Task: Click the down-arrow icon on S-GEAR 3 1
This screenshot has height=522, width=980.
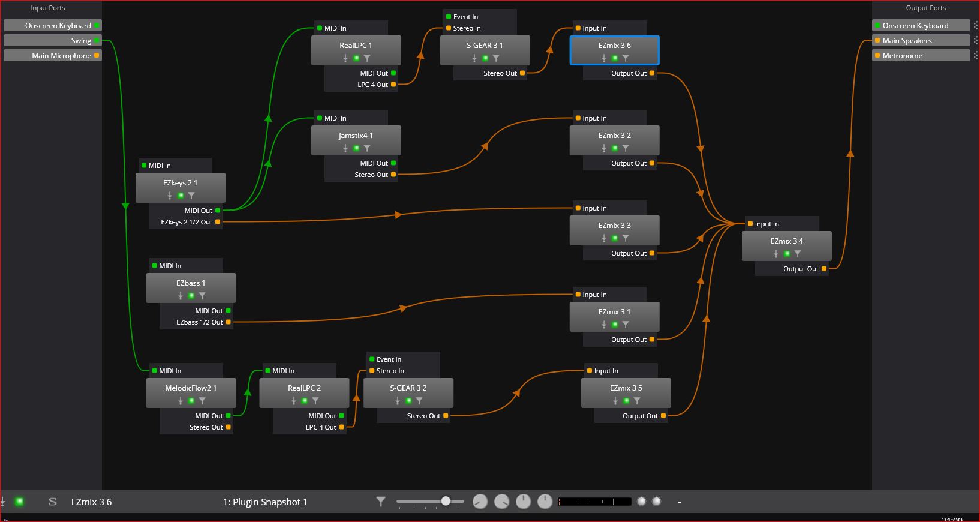Action: (474, 58)
